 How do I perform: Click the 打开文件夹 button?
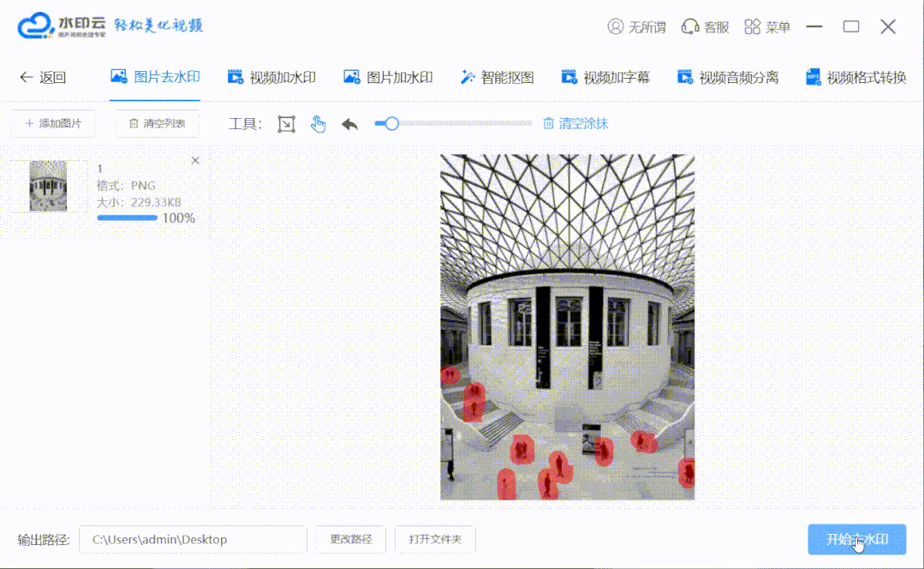tap(436, 540)
